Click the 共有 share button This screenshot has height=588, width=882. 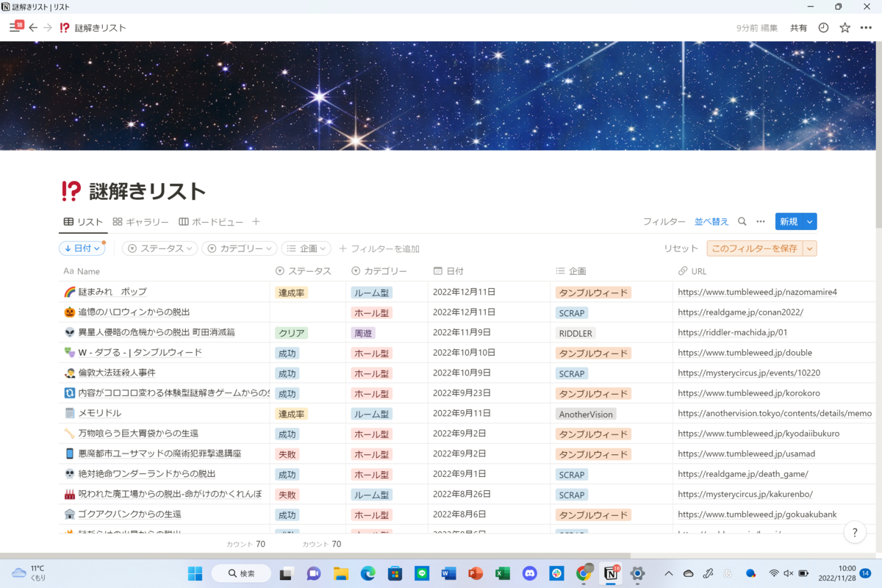[x=799, y=27]
